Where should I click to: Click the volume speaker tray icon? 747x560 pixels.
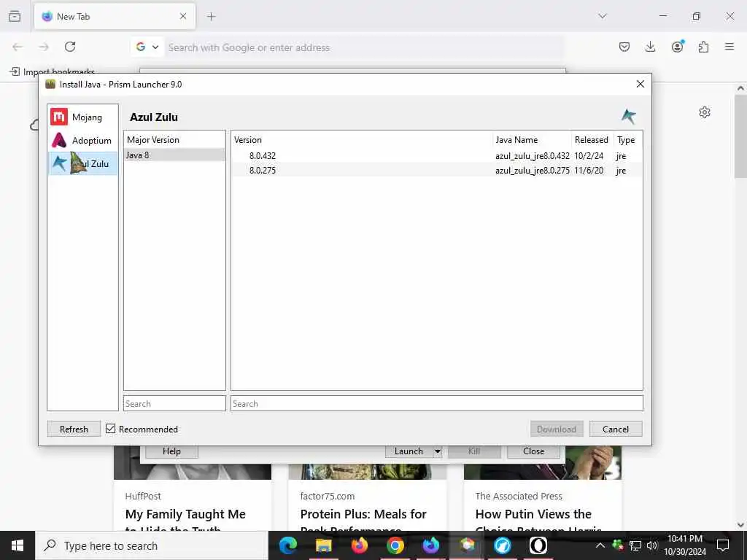pyautogui.click(x=652, y=545)
